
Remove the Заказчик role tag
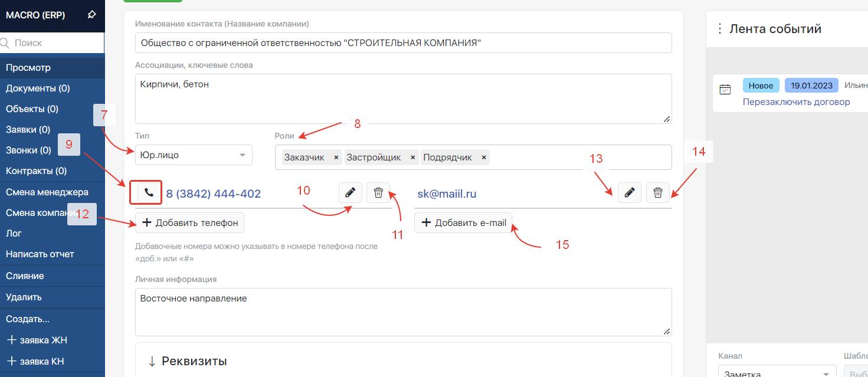point(336,158)
